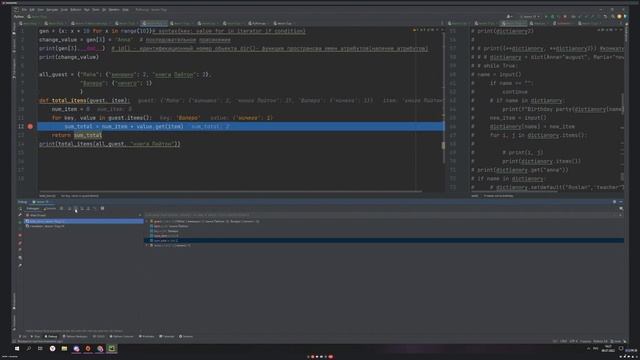640x360 pixels.
Task: Open File Explorer from the taskbar
Action: [64, 349]
